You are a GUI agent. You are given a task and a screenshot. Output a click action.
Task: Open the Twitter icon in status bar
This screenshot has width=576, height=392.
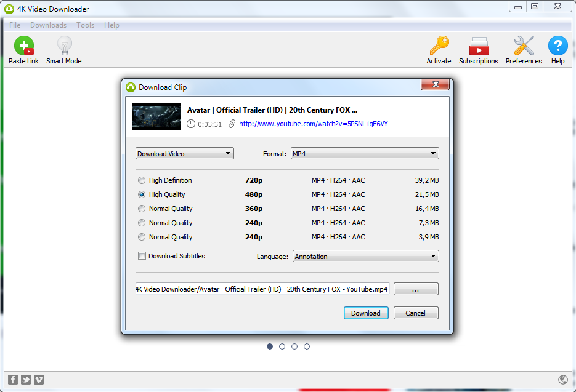coord(26,380)
